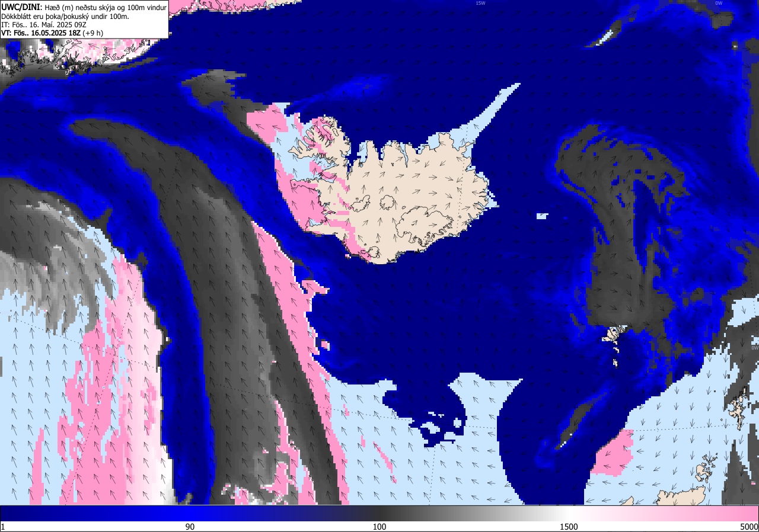Click the '5000' value on the color scale
Screen dimensions: 759x532
748,527
